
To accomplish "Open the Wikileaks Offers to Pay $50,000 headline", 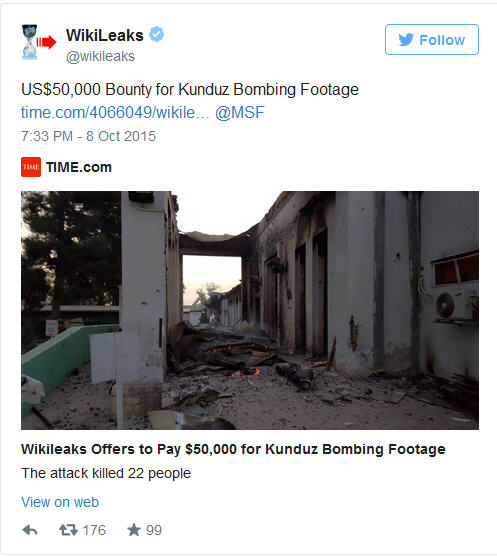I will pos(233,449).
